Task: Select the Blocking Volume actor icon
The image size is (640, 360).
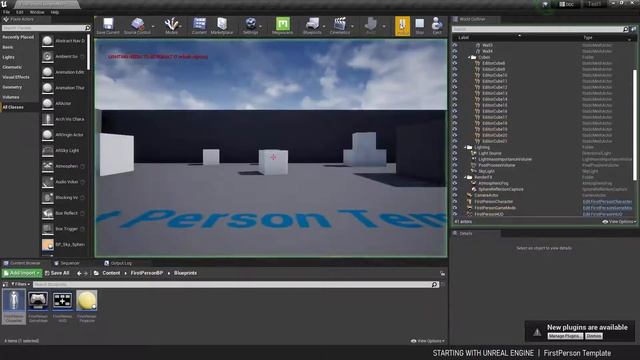Action: (47, 198)
